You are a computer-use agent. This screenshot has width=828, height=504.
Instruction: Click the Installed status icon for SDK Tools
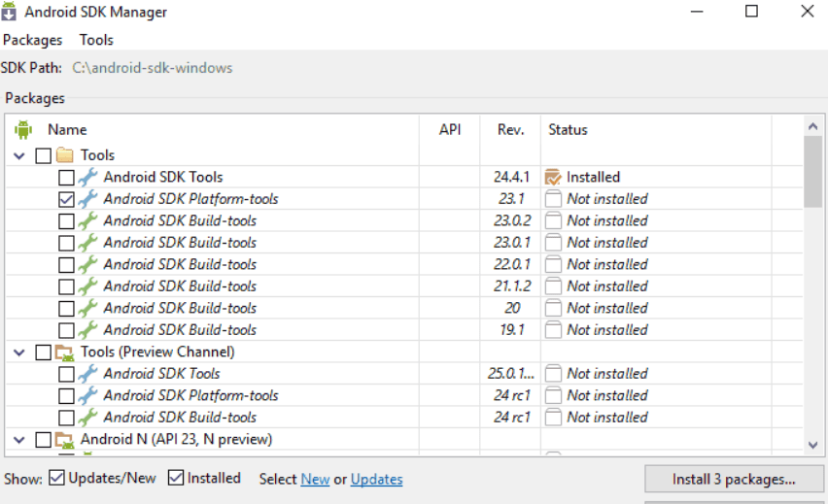[x=553, y=177]
